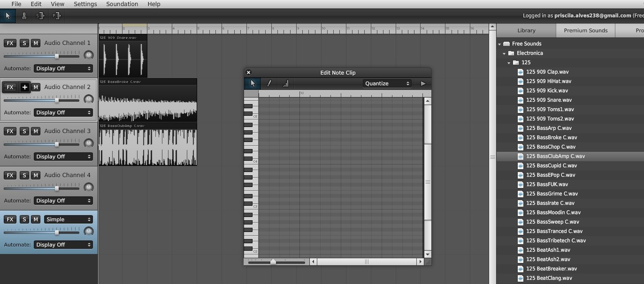The image size is (644, 284).
Task: Open the Simple instrument dropdown
Action: 68,219
